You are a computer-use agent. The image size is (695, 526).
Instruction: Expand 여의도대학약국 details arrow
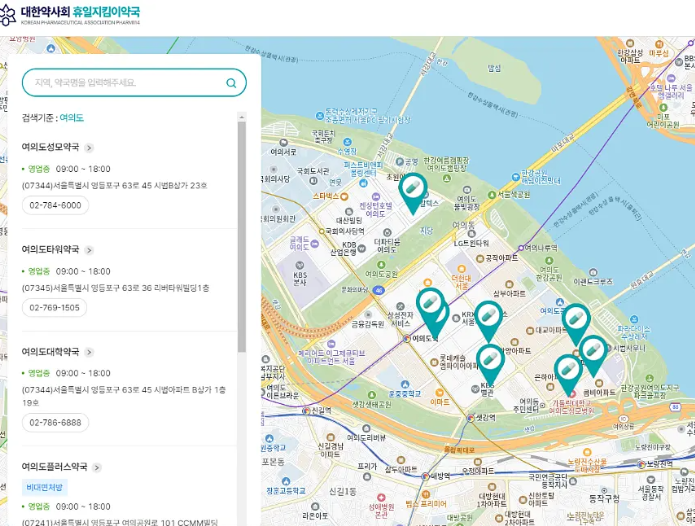89,352
